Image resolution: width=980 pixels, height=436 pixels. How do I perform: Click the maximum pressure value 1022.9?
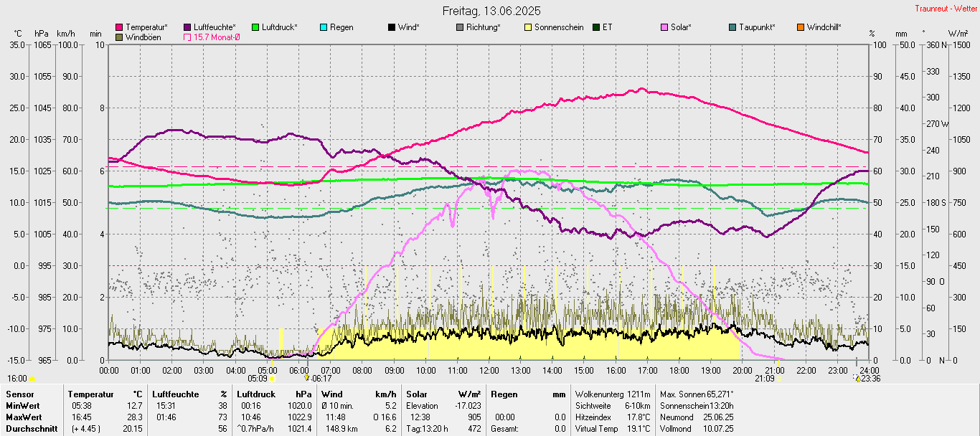click(299, 417)
